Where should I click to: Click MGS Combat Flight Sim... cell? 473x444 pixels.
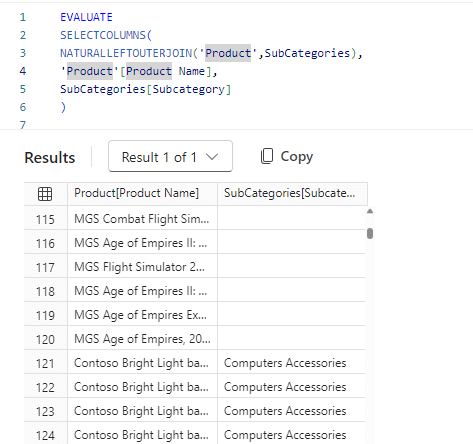142,219
